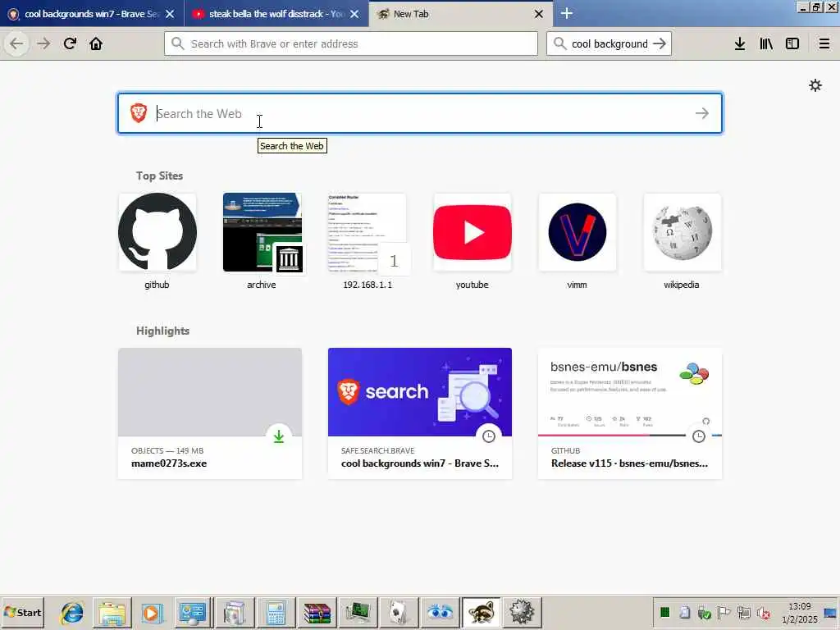Open the downloads panel
The image size is (840, 630).
pos(740,43)
